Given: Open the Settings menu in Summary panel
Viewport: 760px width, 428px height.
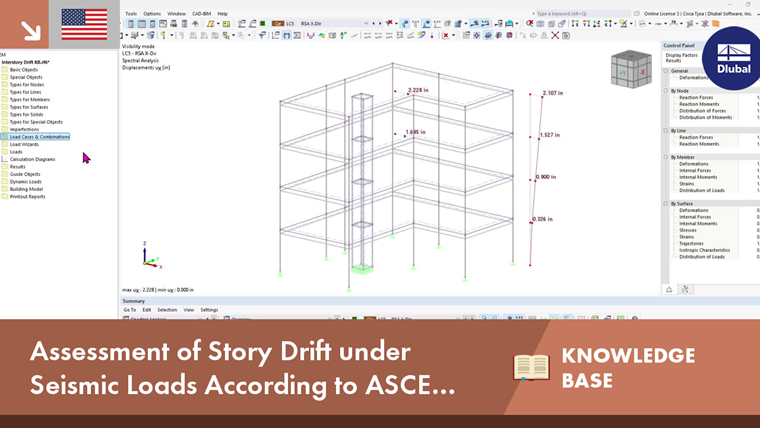Looking at the screenshot, I should pyautogui.click(x=209, y=310).
